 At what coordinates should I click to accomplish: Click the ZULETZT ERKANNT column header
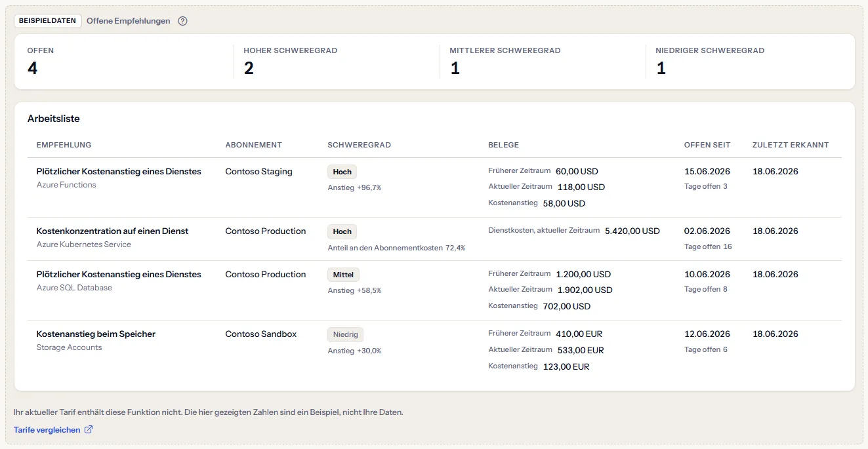pos(791,145)
